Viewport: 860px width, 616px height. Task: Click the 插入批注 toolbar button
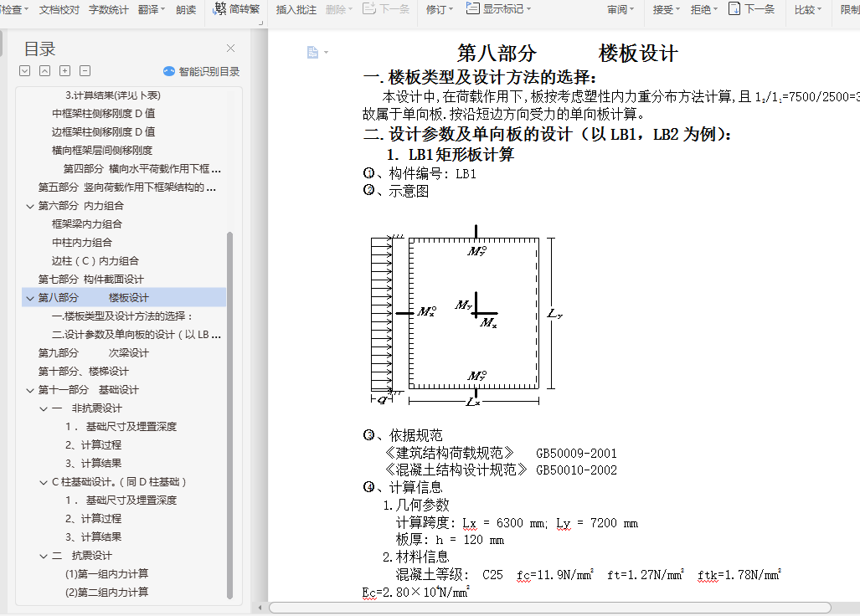[296, 10]
